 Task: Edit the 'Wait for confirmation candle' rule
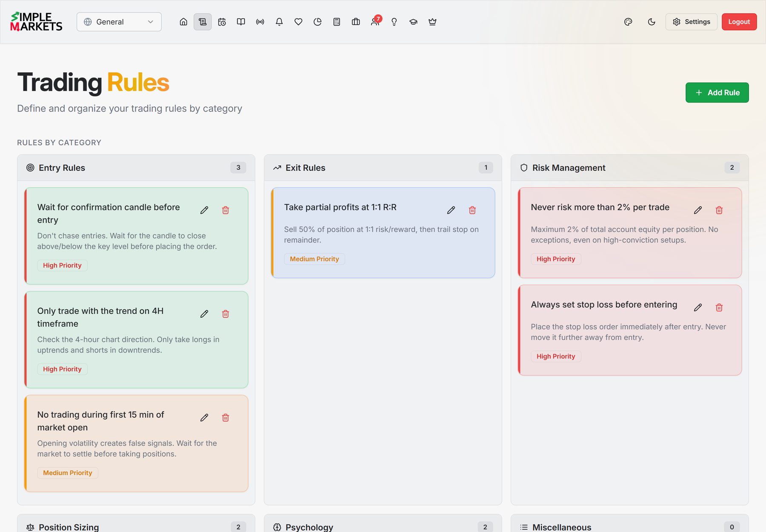click(204, 210)
